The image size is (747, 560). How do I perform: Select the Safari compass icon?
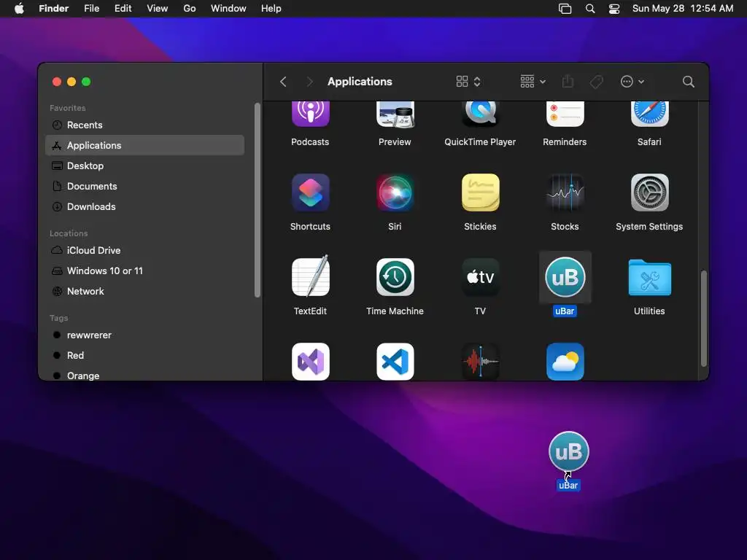click(649, 114)
